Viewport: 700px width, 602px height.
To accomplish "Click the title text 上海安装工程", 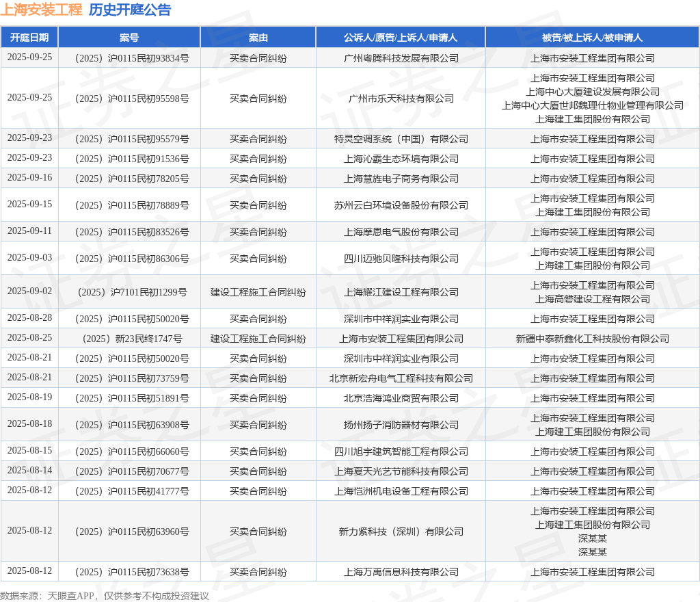I will click(x=41, y=10).
